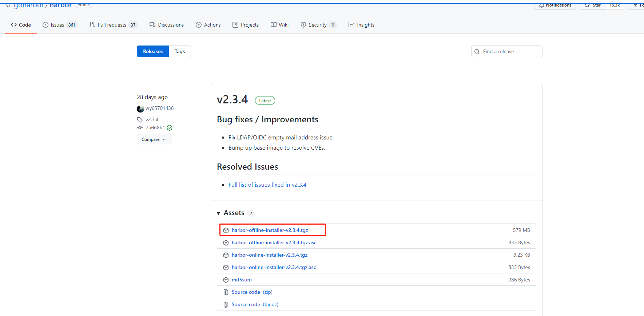Open the Discussions tab
This screenshot has width=644, height=316.
tap(167, 25)
